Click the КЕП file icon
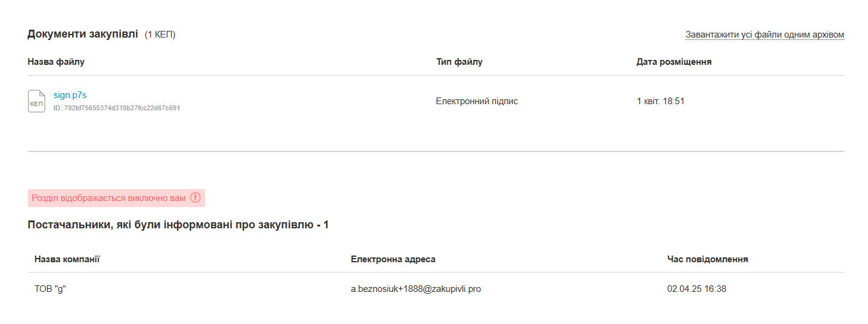Screen dimensions: 868x324 point(36,101)
